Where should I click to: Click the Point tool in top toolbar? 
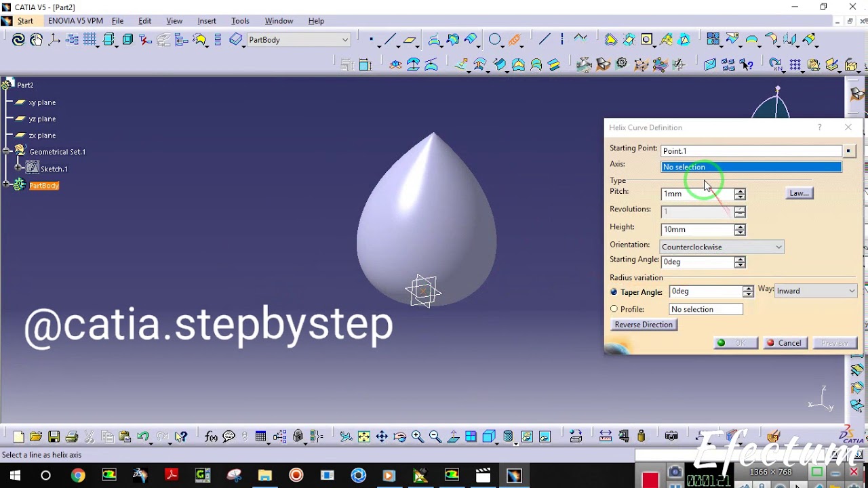click(372, 40)
